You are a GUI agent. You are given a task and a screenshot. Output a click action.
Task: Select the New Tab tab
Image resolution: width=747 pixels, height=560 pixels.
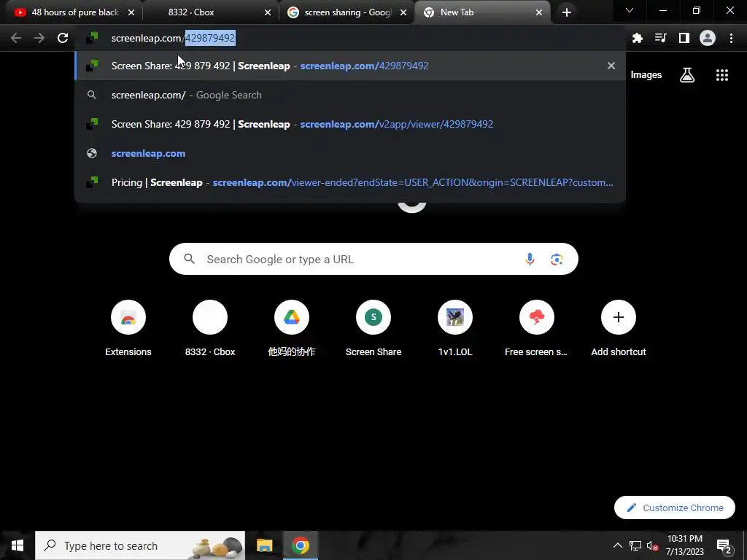click(483, 12)
